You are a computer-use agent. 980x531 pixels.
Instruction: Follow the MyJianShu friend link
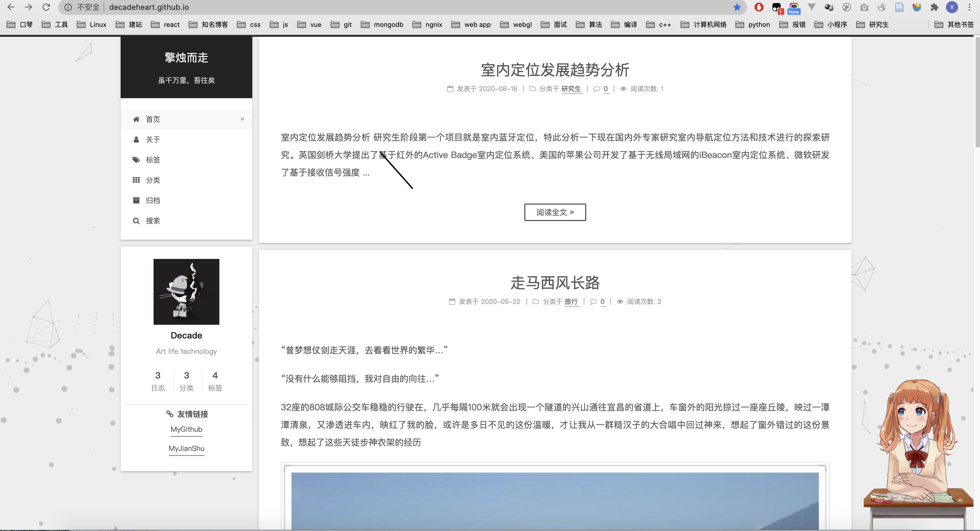[186, 448]
